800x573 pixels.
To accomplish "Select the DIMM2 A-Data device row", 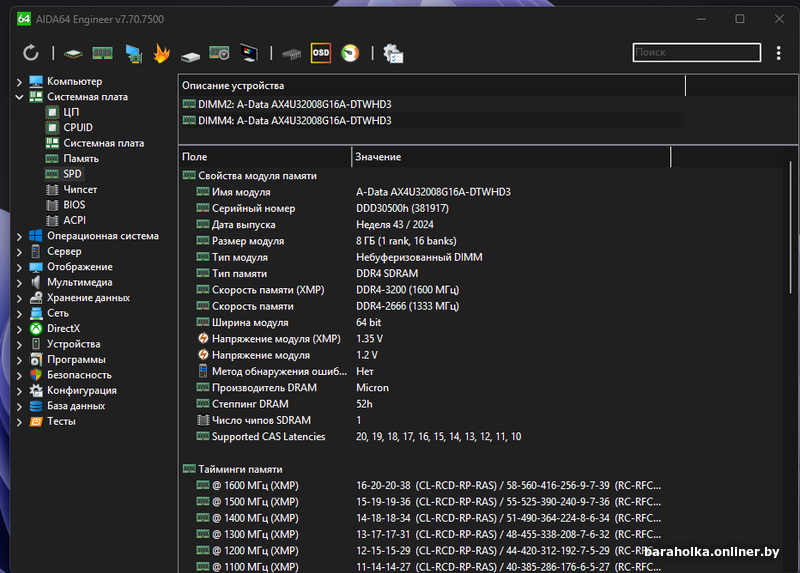I will point(432,104).
